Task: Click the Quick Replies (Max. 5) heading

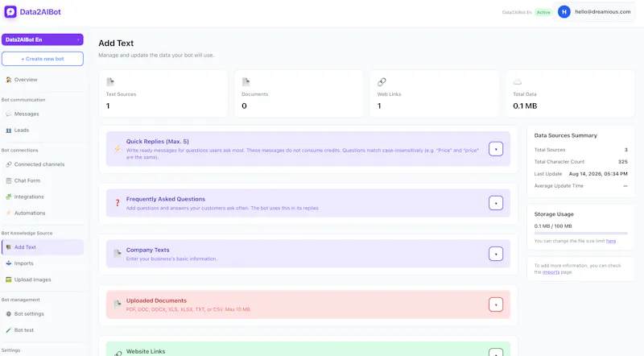Action: [157, 142]
